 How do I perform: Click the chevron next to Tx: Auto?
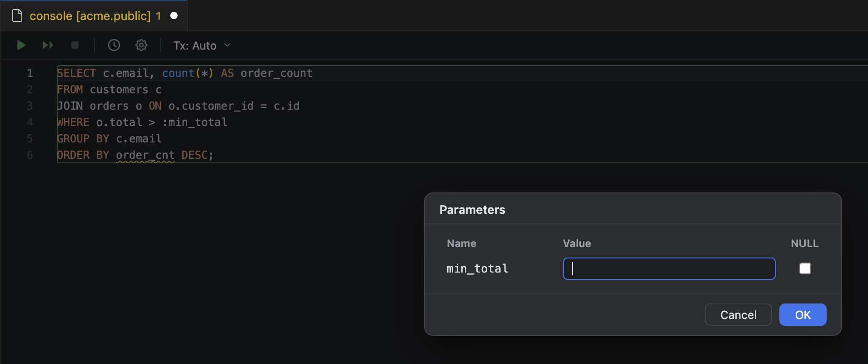(227, 45)
